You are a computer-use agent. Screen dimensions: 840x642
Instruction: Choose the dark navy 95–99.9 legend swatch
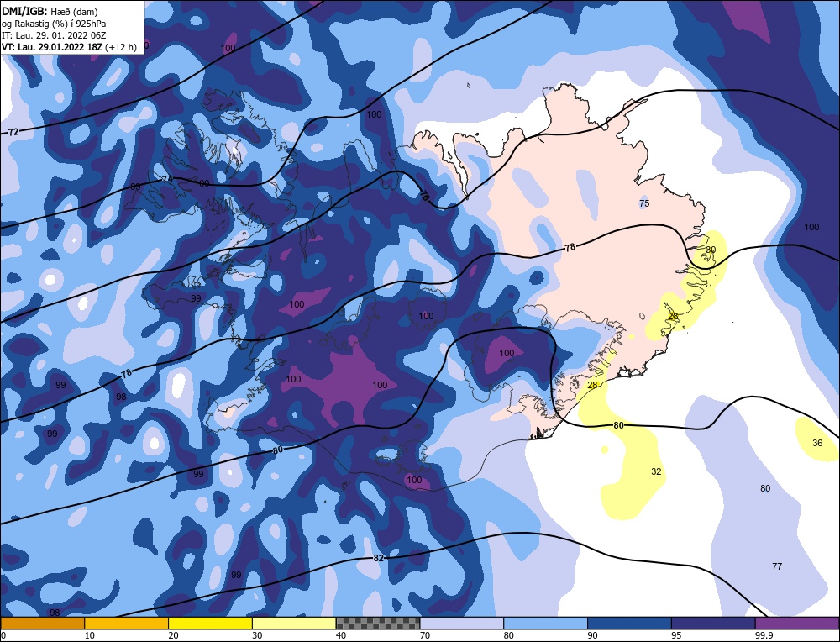click(713, 624)
